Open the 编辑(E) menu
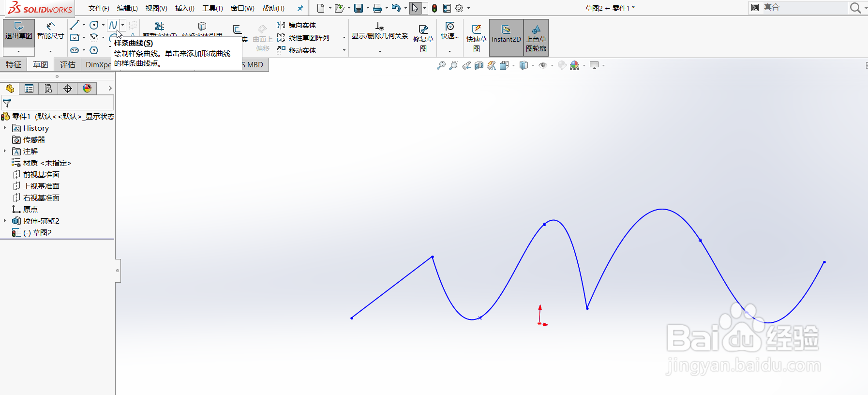The width and height of the screenshot is (868, 395). click(x=127, y=8)
